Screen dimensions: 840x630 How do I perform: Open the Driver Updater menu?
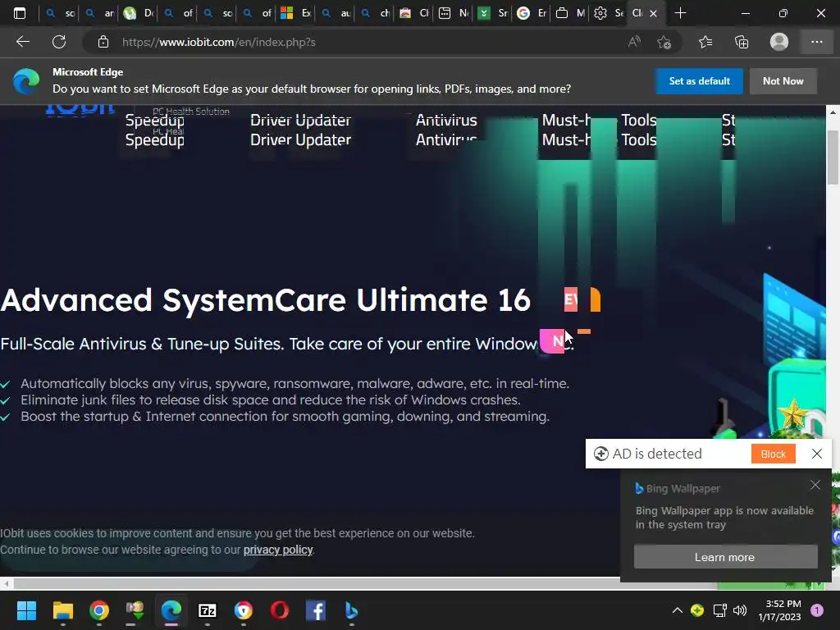[x=300, y=139]
